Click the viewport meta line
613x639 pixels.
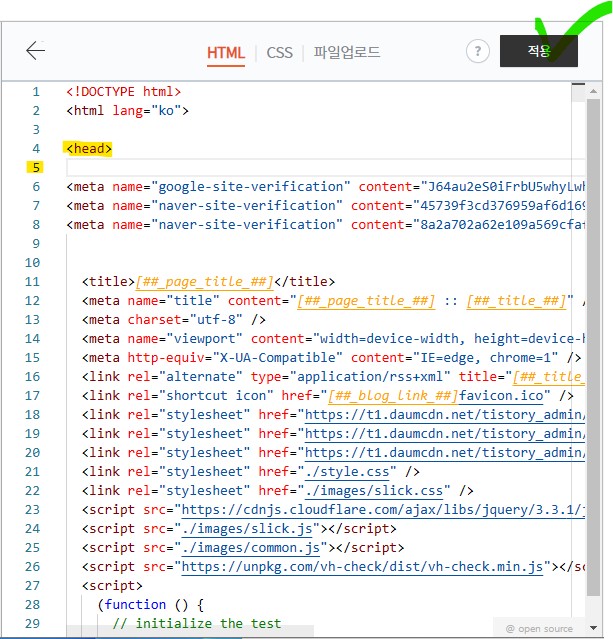333,339
